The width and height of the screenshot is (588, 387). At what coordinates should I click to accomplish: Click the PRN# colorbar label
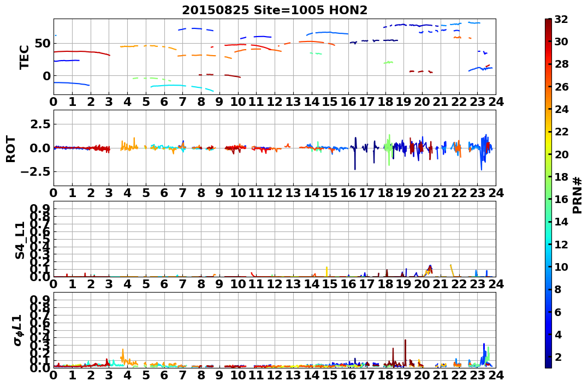[577, 195]
